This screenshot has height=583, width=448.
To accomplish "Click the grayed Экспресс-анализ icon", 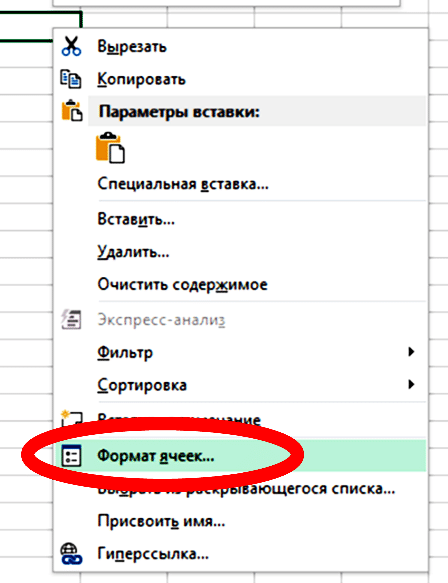I will coord(71,319).
